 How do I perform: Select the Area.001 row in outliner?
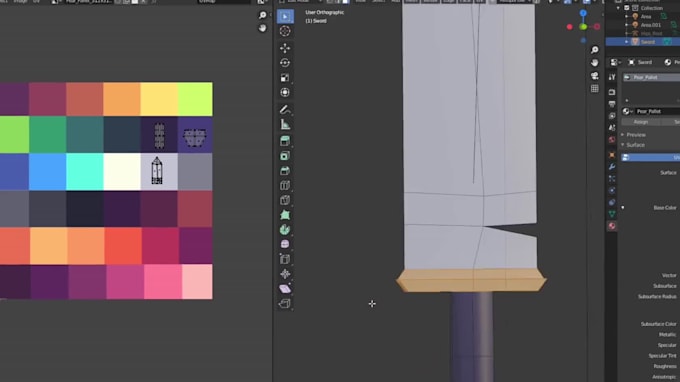[643, 25]
